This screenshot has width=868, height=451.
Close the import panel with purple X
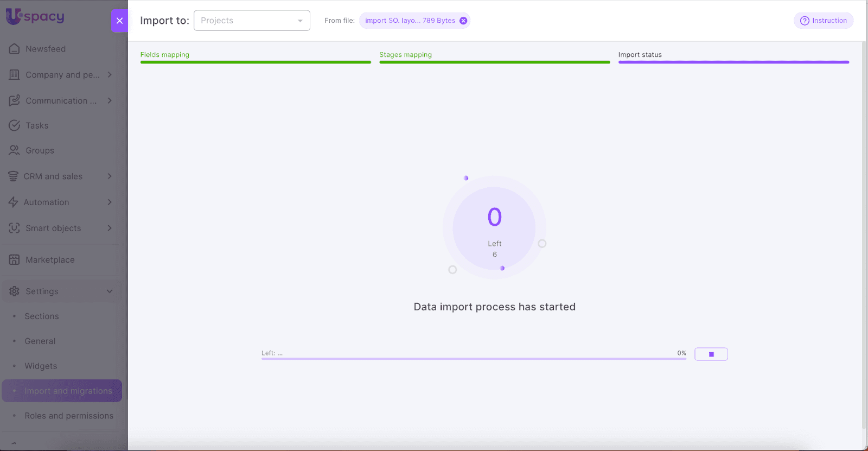(119, 21)
